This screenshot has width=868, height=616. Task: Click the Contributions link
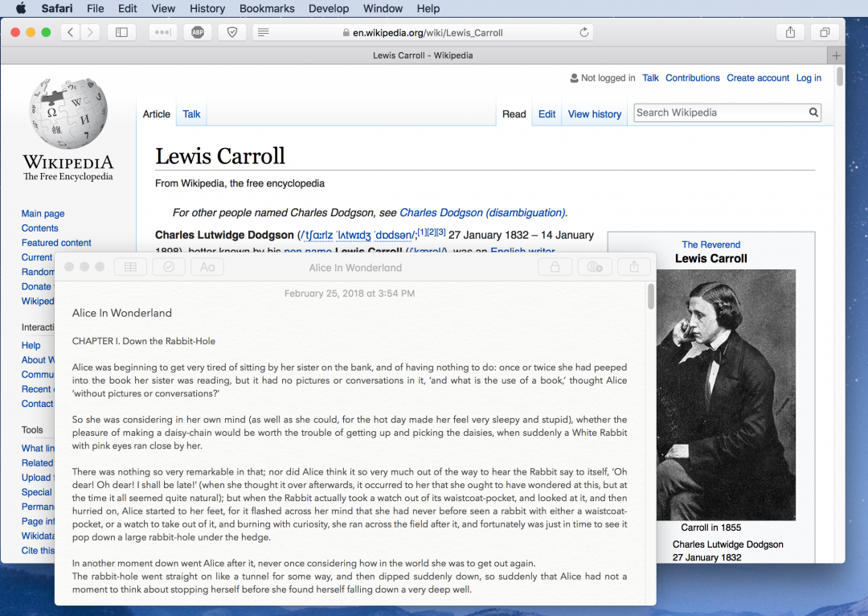coord(693,78)
